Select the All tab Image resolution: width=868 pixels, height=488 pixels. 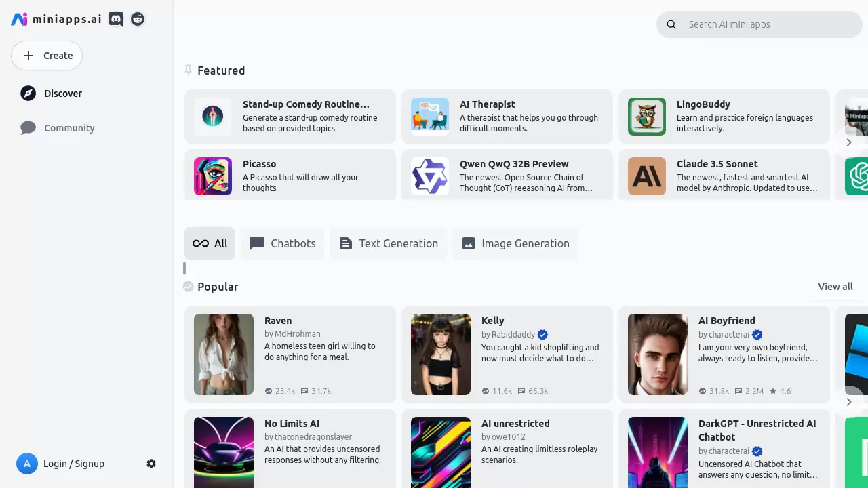(x=210, y=243)
